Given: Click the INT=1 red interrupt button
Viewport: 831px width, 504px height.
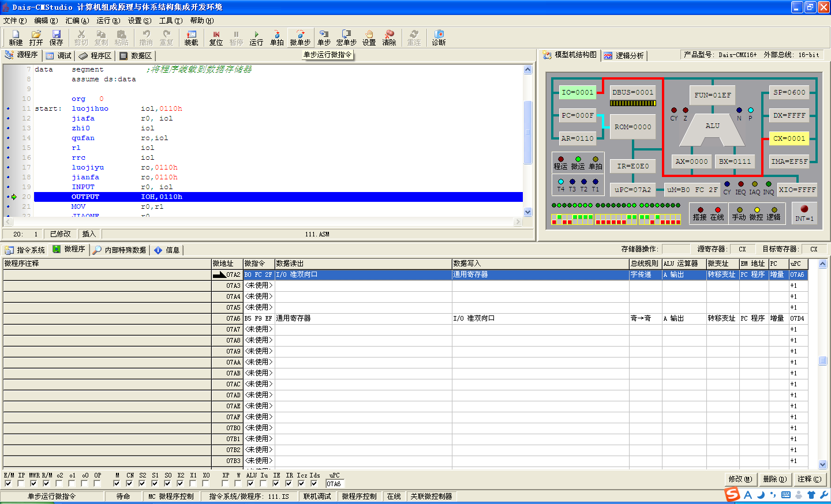Looking at the screenshot, I should pos(804,209).
